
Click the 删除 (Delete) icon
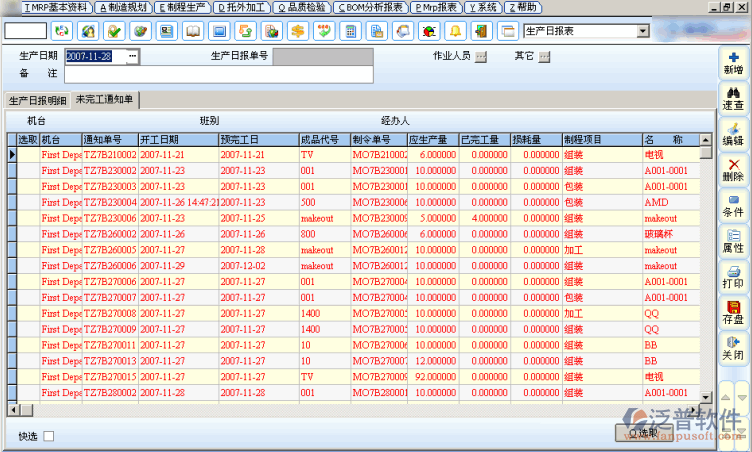pos(733,170)
